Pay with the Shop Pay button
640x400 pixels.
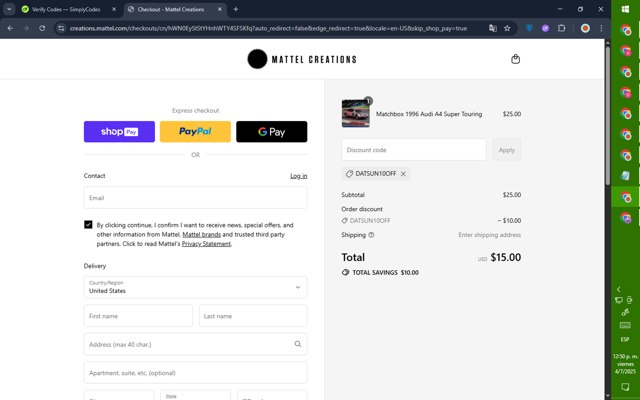tap(119, 131)
